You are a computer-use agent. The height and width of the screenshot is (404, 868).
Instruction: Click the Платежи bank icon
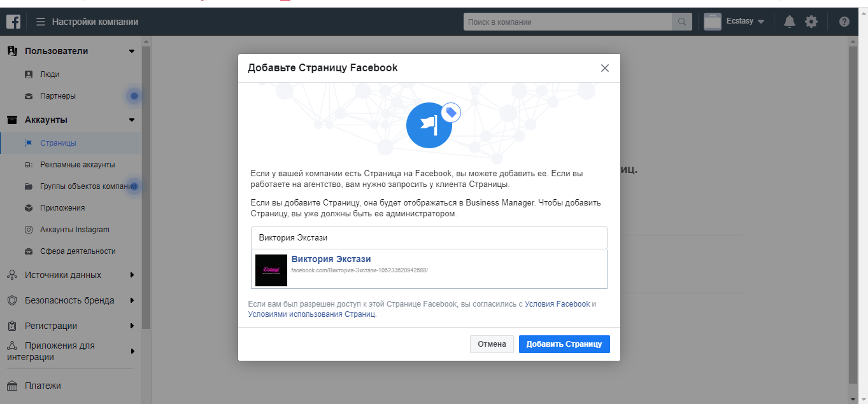pyautogui.click(x=11, y=386)
